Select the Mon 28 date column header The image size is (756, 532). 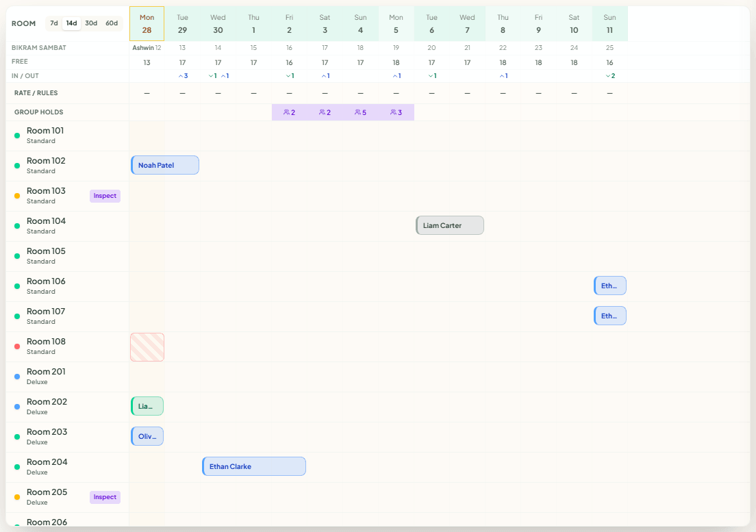click(147, 23)
